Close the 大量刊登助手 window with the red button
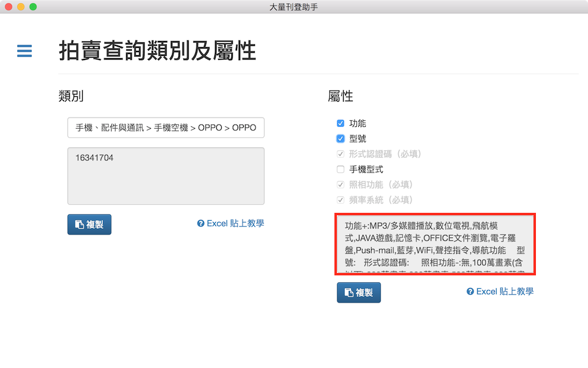This screenshot has height=368, width=588. [x=9, y=7]
